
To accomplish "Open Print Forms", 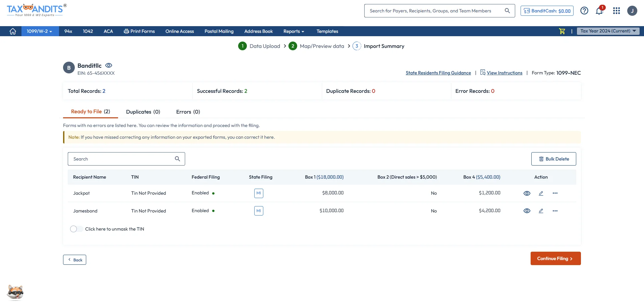I will tap(139, 31).
